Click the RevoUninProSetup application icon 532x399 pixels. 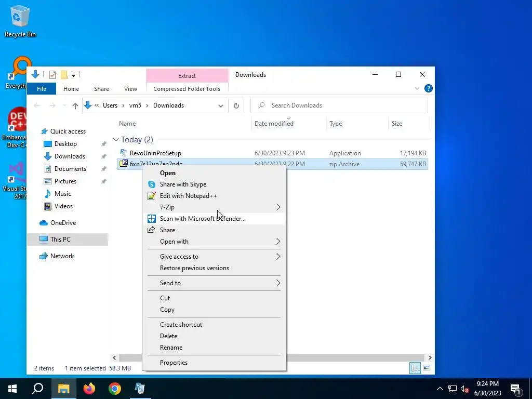(124, 153)
